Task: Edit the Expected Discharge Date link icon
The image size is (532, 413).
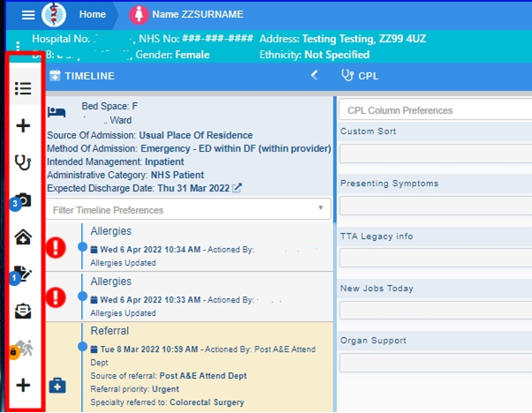Action: [236, 188]
